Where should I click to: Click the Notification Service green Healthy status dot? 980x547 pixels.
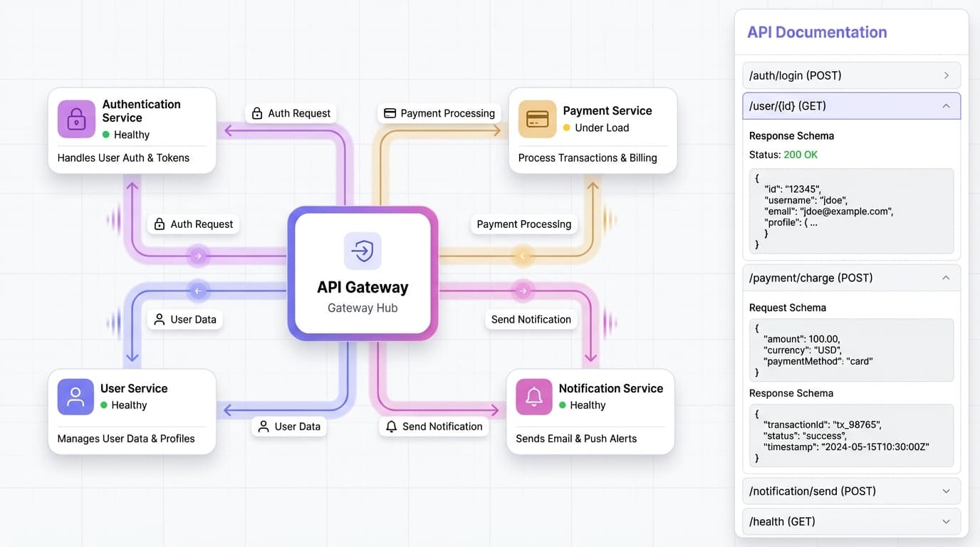tap(563, 405)
